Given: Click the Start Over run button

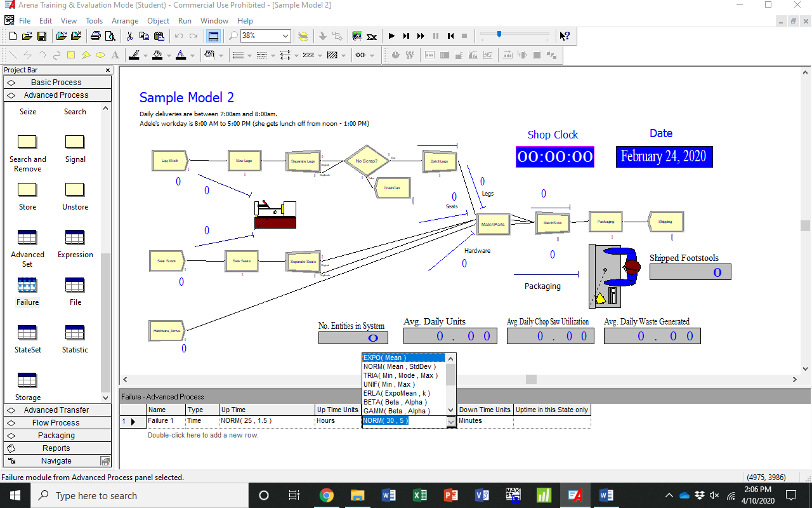Looking at the screenshot, I should pyautogui.click(x=450, y=36).
